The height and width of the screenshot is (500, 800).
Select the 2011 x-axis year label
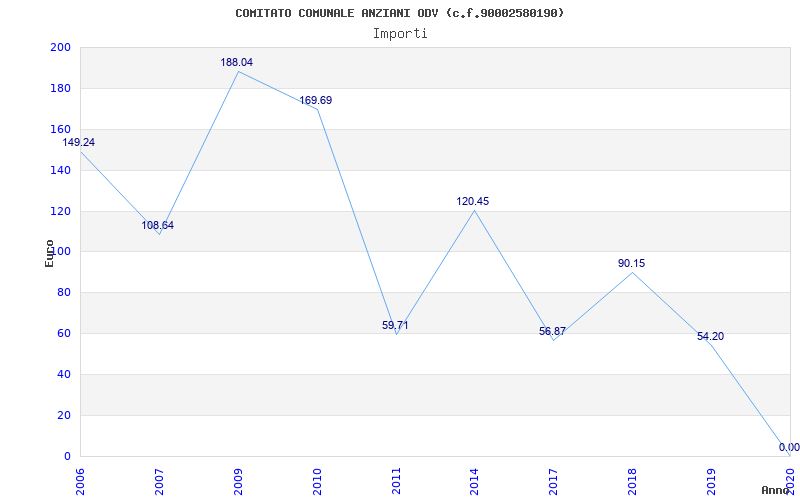[396, 482]
